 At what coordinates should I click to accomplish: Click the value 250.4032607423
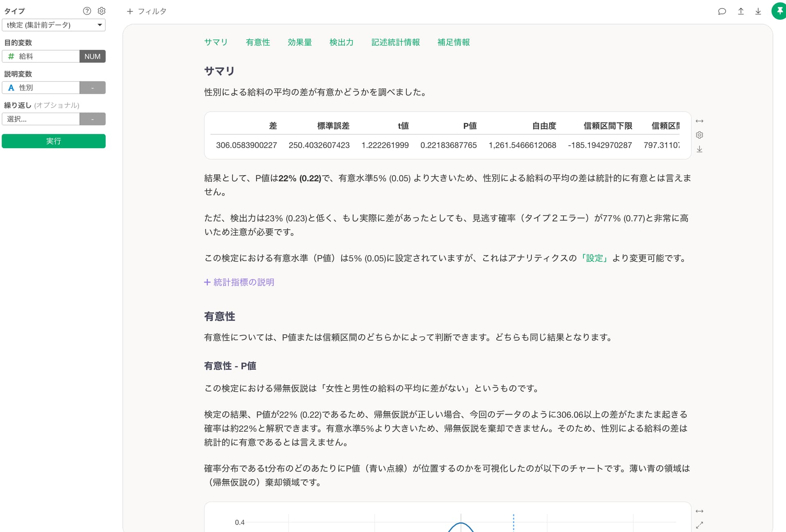[x=319, y=145]
